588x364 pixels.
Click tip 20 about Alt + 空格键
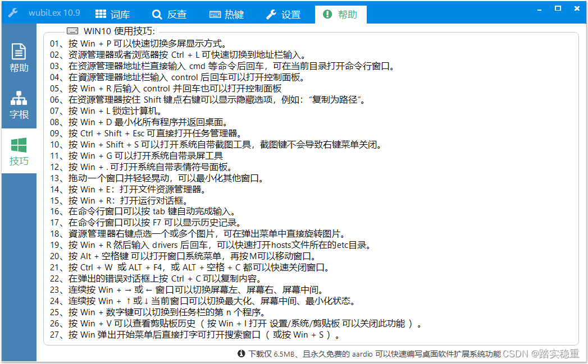[183, 256]
